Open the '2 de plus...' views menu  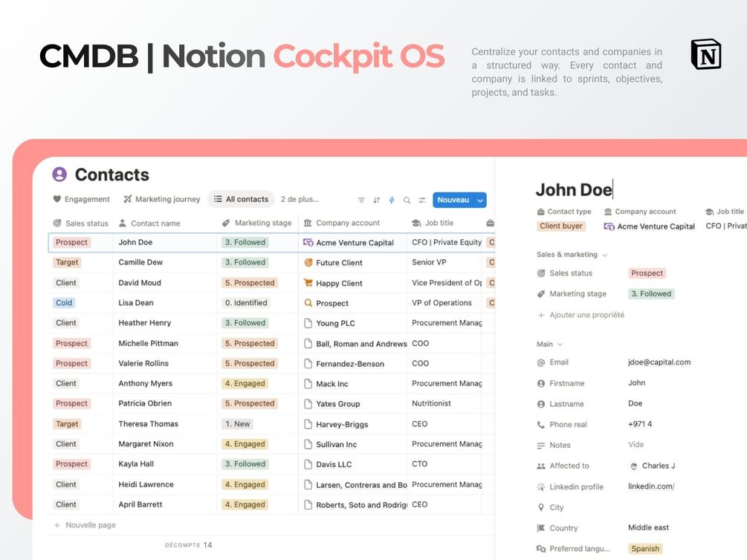pyautogui.click(x=300, y=199)
